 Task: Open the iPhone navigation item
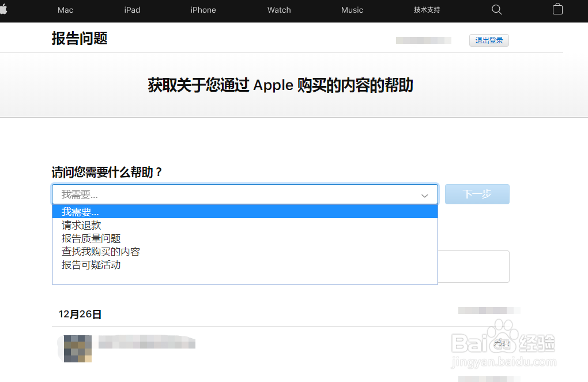pos(203,10)
